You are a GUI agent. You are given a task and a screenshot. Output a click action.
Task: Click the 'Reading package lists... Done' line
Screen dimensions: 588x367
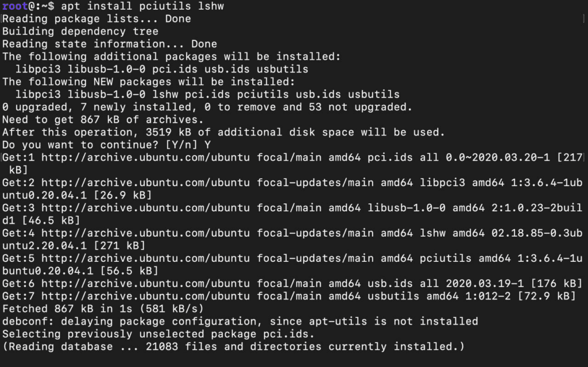tap(96, 19)
